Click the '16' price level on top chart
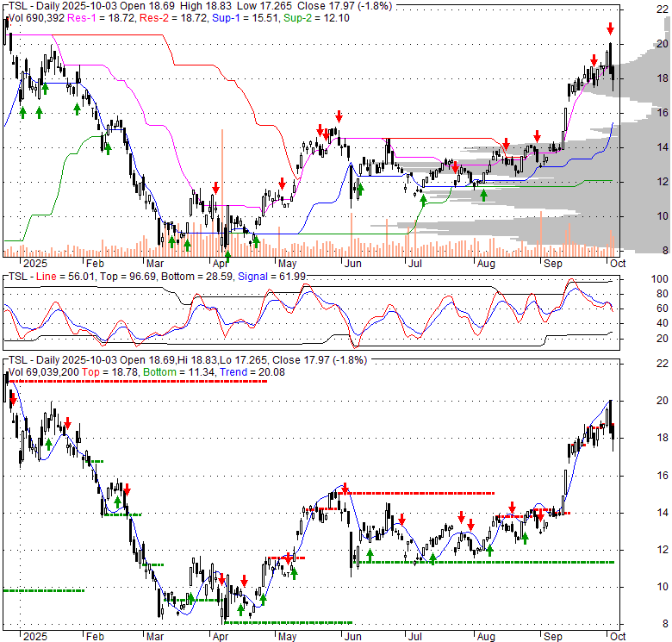Image resolution: width=672 pixels, height=642 pixels. (x=663, y=113)
